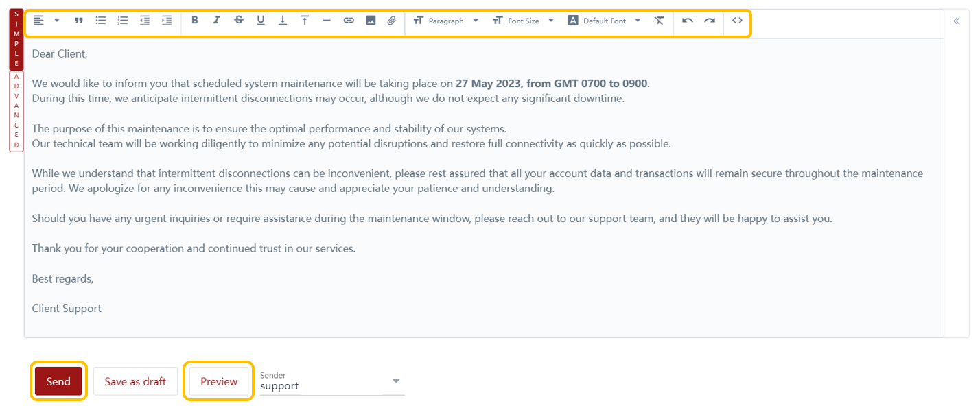The width and height of the screenshot is (980, 408).
Task: Apply strikethrough formatting
Action: pyautogui.click(x=238, y=21)
